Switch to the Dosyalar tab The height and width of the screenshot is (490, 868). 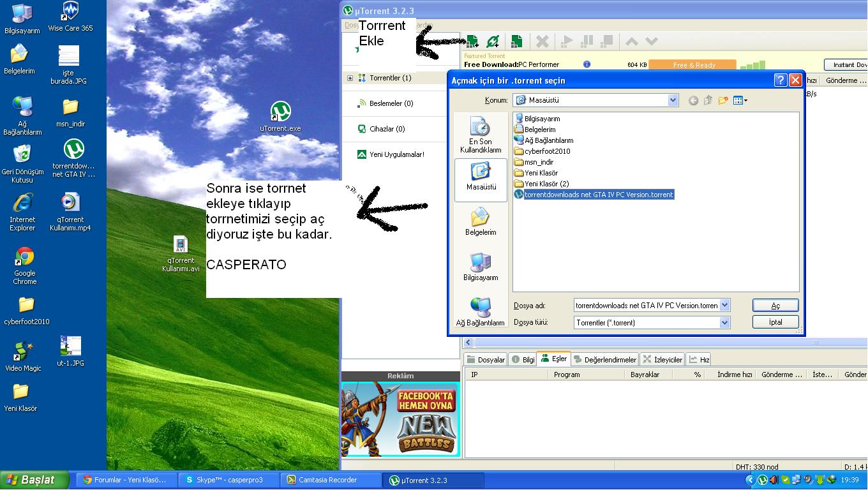click(x=486, y=360)
